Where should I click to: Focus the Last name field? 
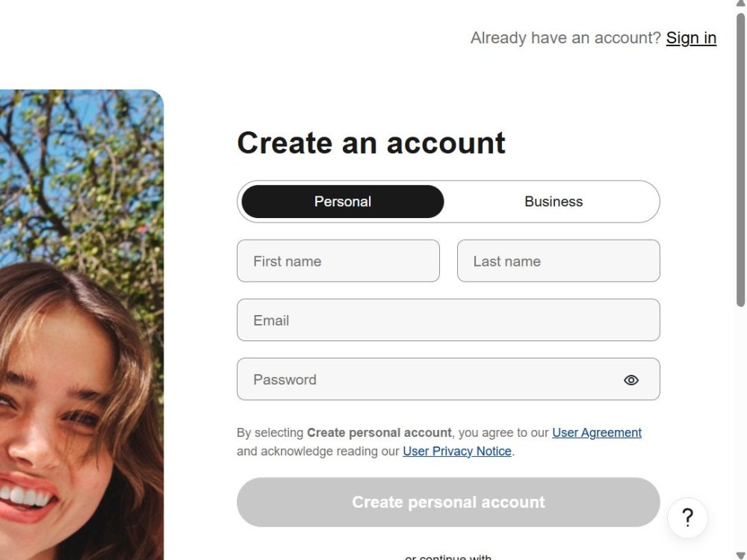point(558,261)
